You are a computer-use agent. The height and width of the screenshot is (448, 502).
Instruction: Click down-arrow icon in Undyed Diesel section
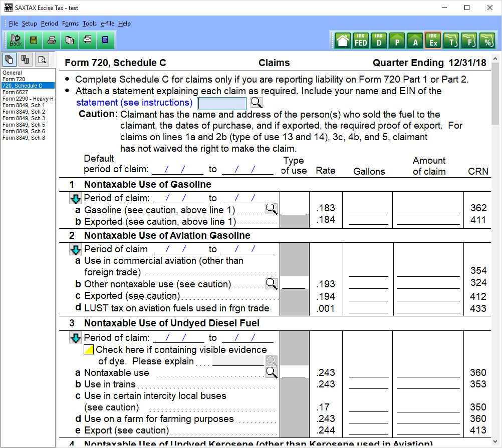[x=76, y=338]
